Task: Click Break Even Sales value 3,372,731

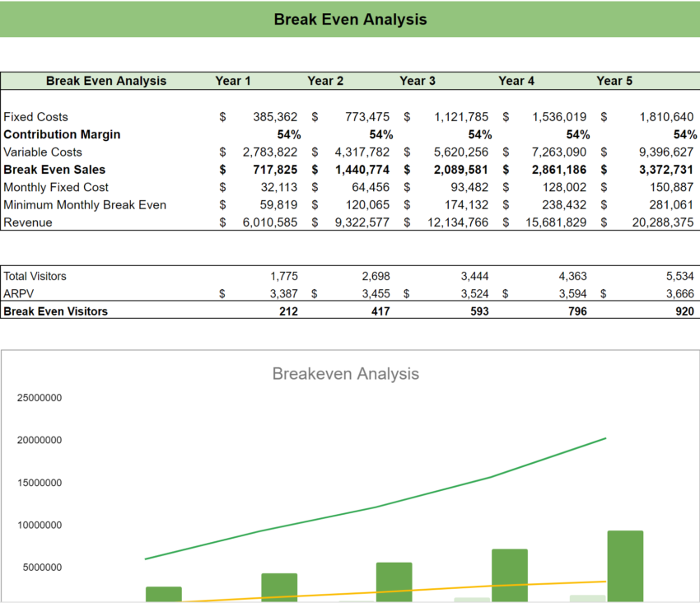Action: [666, 170]
